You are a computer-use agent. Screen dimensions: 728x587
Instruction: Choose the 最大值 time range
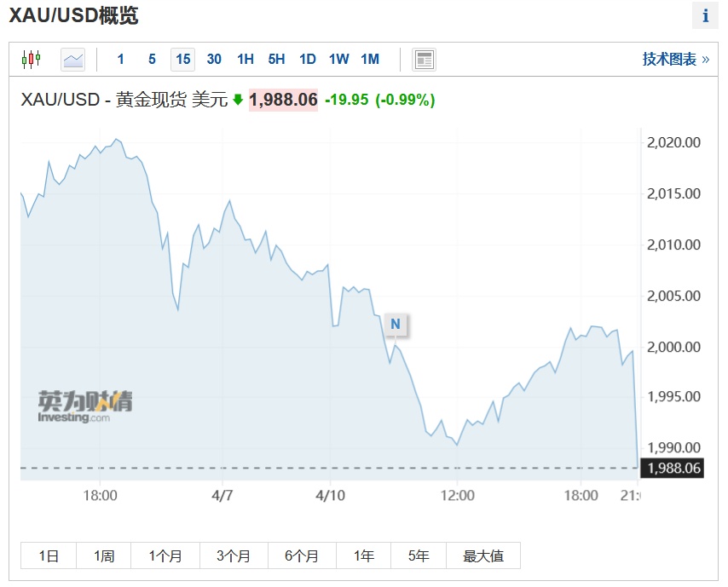483,555
